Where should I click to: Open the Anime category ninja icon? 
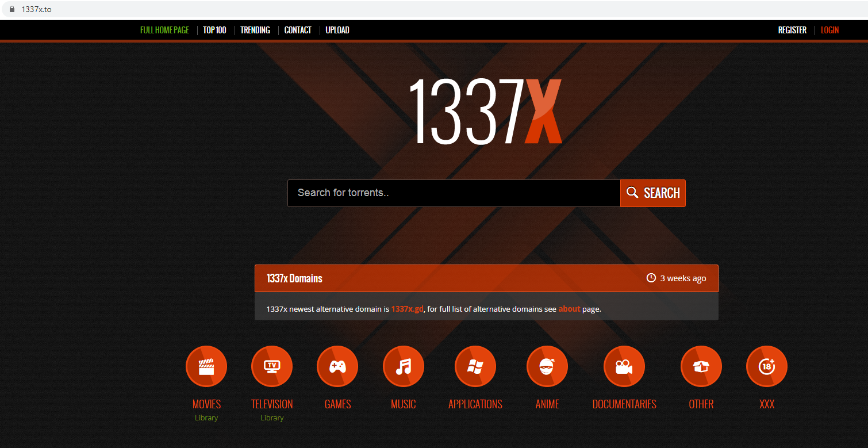(x=547, y=366)
